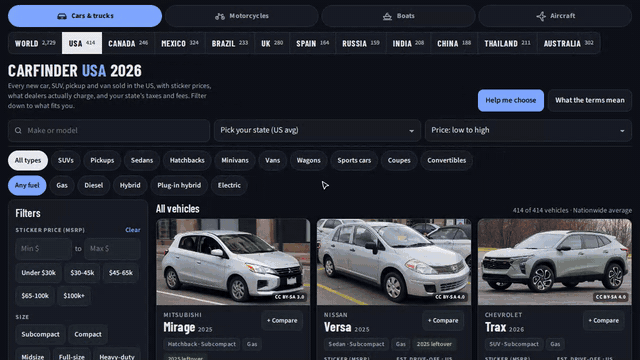Switch to the BRAZIL region tab
This screenshot has height=360, width=640.
[230, 43]
